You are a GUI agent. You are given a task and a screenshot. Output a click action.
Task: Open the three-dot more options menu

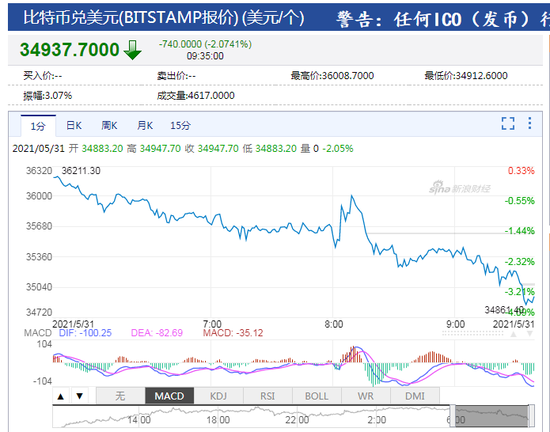(x=530, y=123)
